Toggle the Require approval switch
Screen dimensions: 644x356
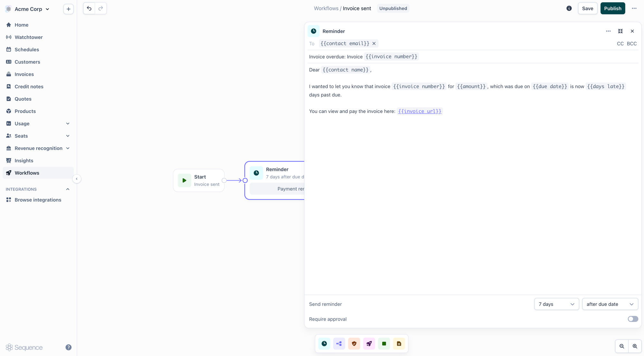[x=633, y=319]
